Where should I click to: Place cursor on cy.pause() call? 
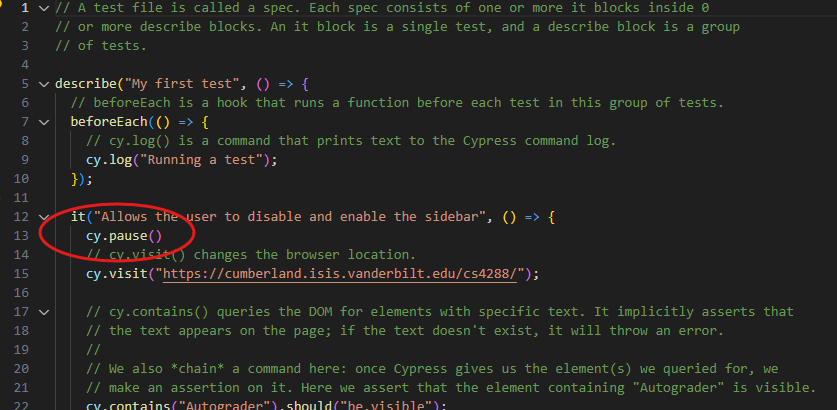point(123,236)
